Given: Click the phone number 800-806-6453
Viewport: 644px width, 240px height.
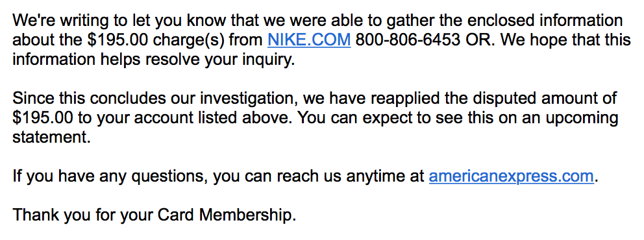Looking at the screenshot, I should click(x=406, y=40).
